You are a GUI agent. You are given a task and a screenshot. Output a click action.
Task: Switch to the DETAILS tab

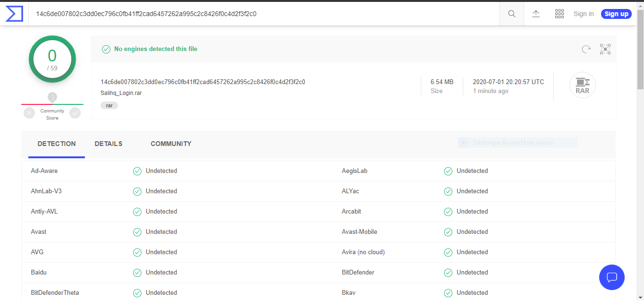(109, 144)
